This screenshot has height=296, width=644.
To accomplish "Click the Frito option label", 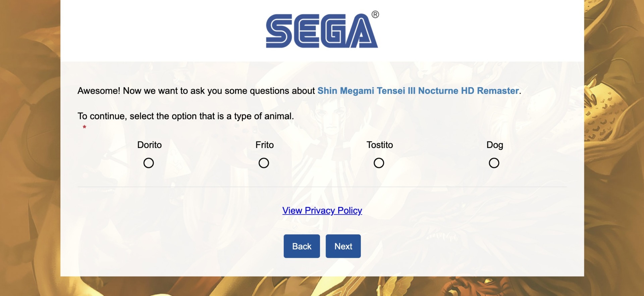I will point(265,145).
